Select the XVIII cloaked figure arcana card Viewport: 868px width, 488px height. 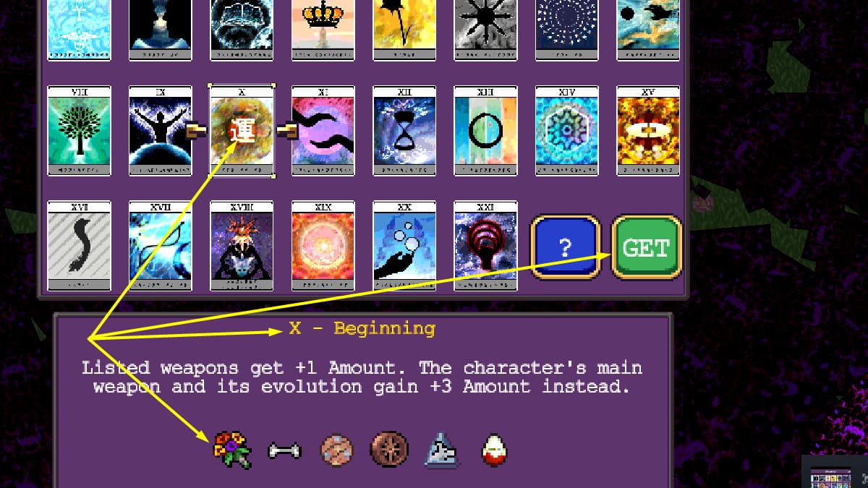(242, 246)
